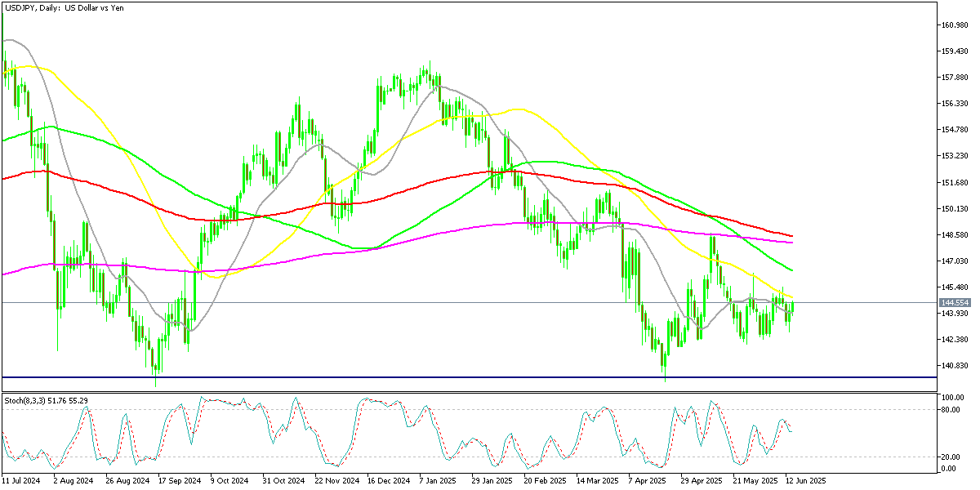Click the 156.330 price axis label

tap(954, 104)
